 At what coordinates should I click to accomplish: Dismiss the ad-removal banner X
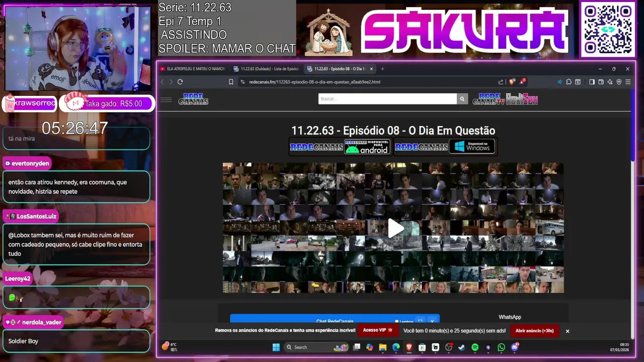point(567,331)
